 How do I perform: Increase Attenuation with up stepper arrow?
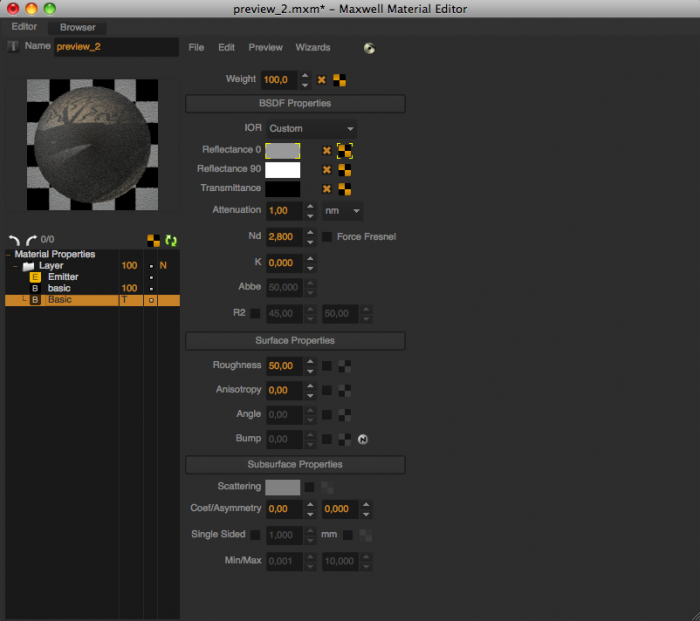[x=310, y=206]
